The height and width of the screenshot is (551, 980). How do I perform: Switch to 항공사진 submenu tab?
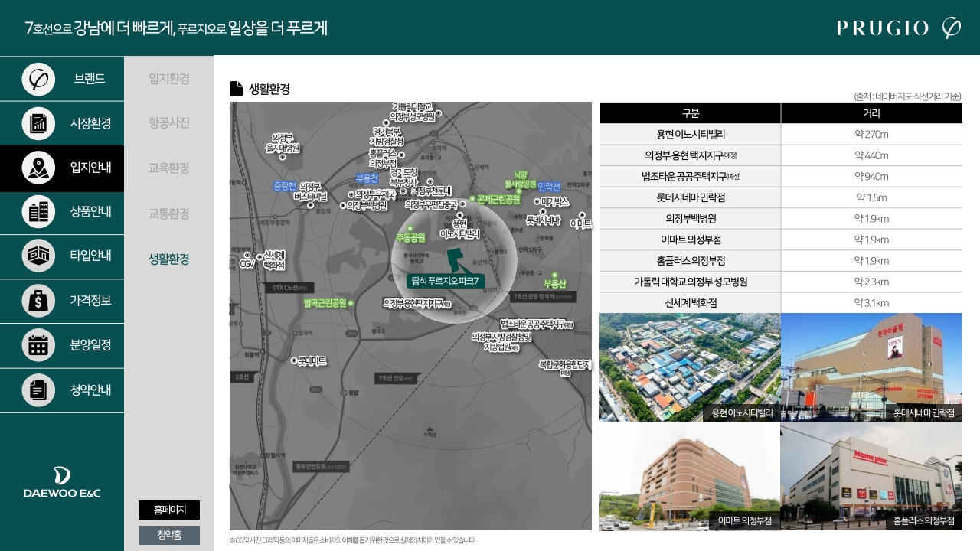pos(169,123)
